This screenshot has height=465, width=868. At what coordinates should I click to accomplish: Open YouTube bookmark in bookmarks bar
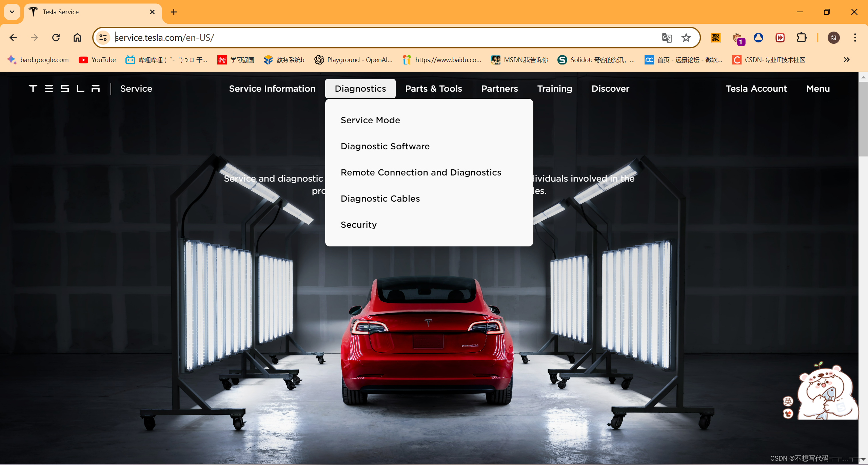tap(97, 60)
